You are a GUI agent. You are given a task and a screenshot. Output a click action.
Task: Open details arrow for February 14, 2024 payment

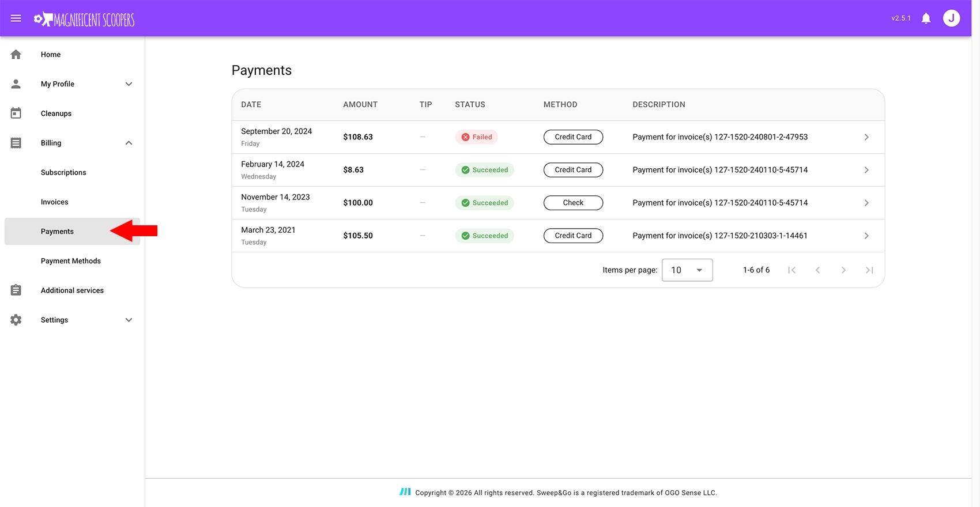(x=866, y=170)
